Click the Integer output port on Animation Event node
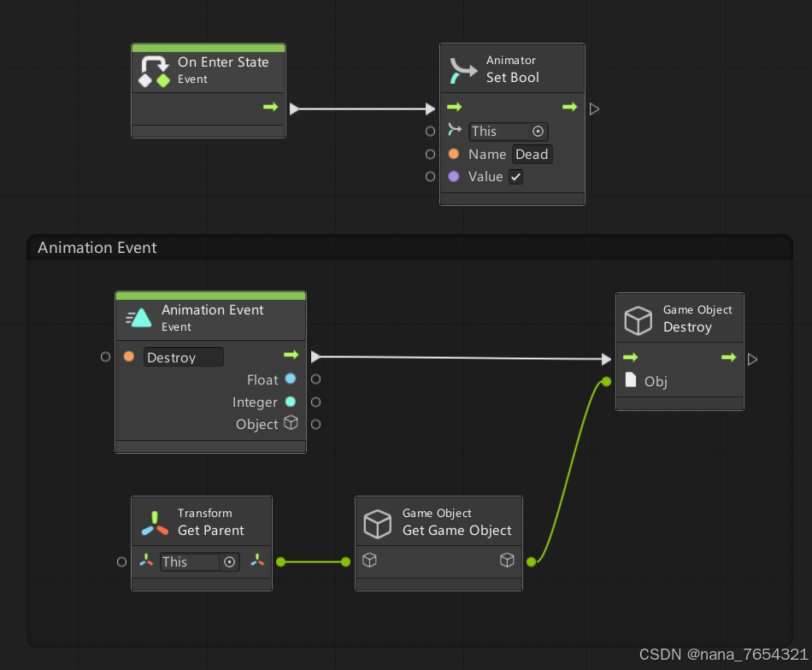 (x=315, y=402)
